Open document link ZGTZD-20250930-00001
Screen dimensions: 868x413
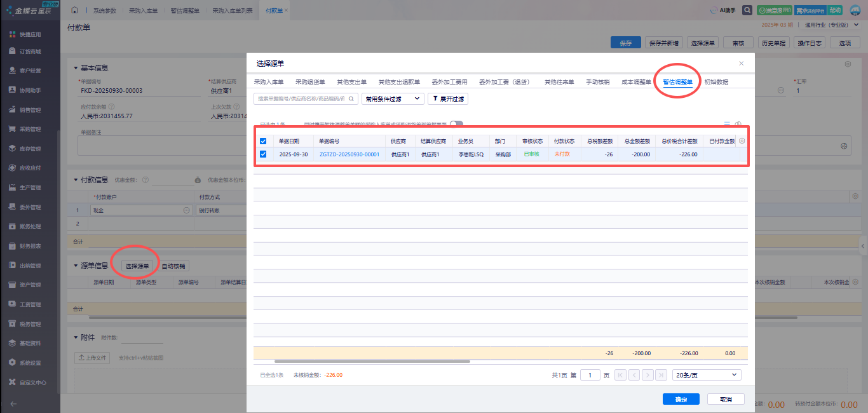349,154
